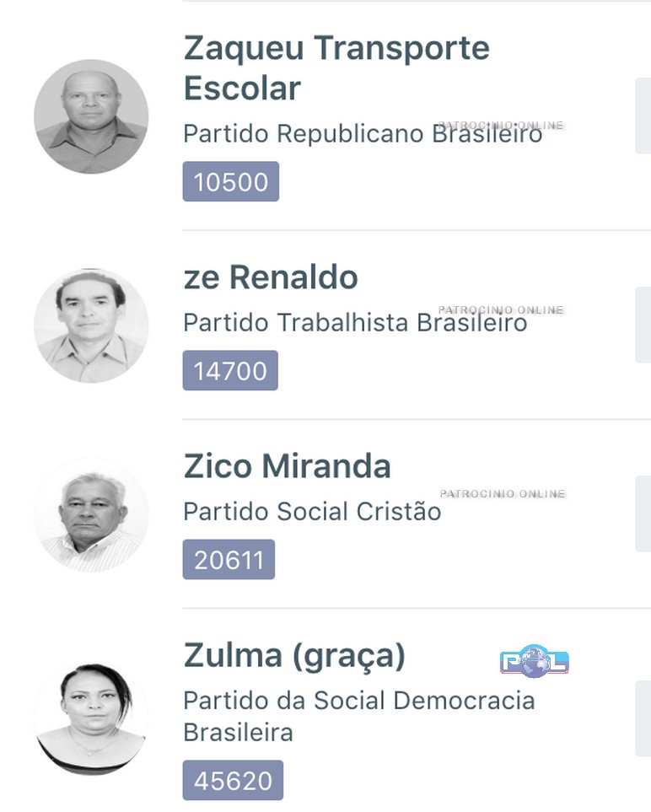Click the gray box right of Zico Miranda
This screenshot has height=812, width=651.
click(x=643, y=514)
